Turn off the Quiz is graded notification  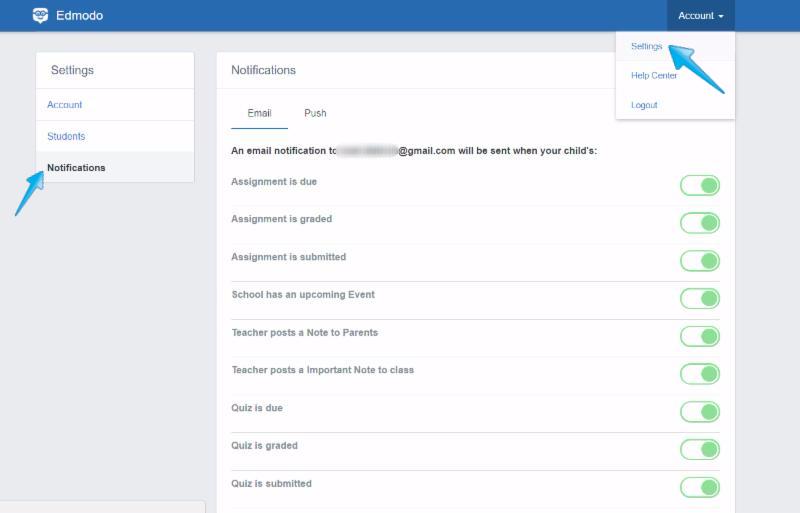[x=700, y=450]
